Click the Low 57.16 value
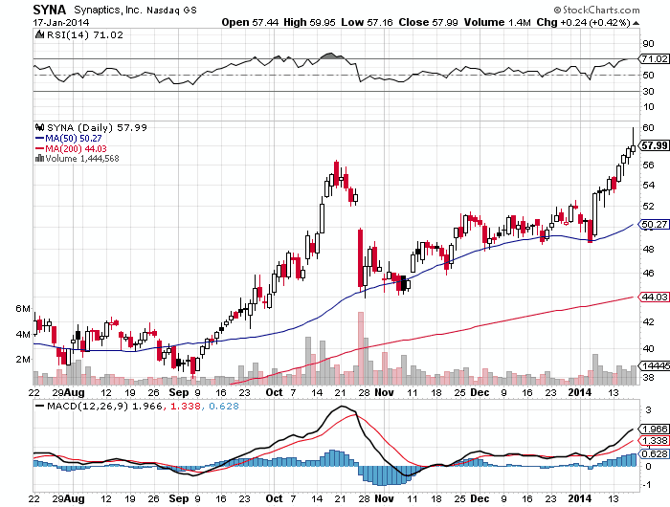The height and width of the screenshot is (507, 670). [x=367, y=23]
